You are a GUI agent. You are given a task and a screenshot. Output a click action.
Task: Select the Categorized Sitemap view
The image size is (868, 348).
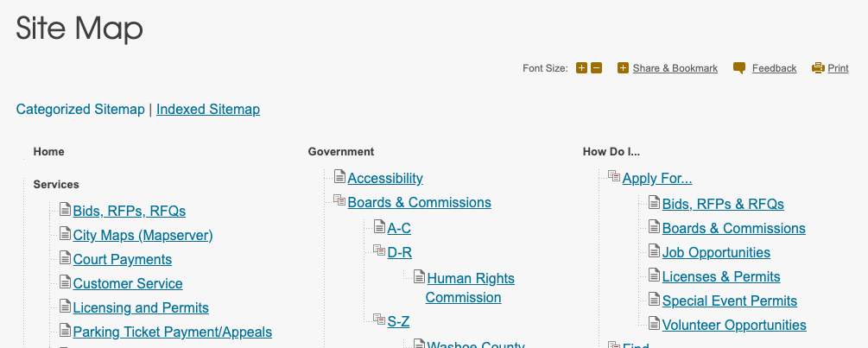(x=80, y=110)
